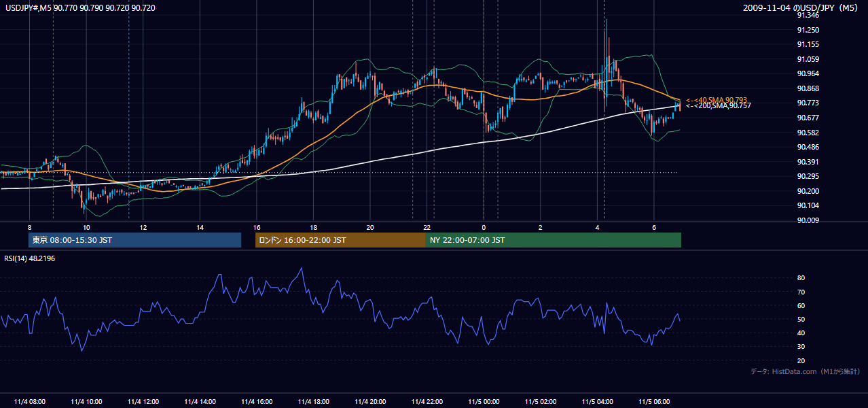
Task: Click the 11/5 00:00 time label
Action: pos(484,402)
